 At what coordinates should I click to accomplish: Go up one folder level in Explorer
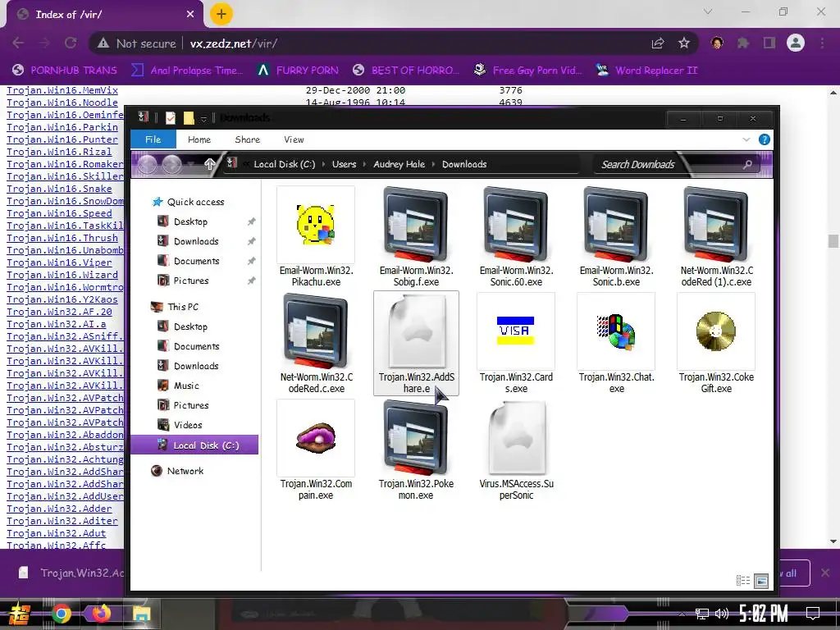pyautogui.click(x=209, y=164)
